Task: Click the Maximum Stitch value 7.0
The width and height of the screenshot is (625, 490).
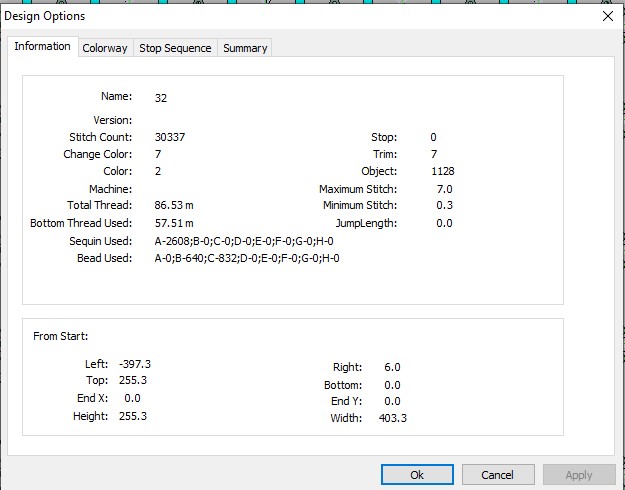Action: coord(444,189)
